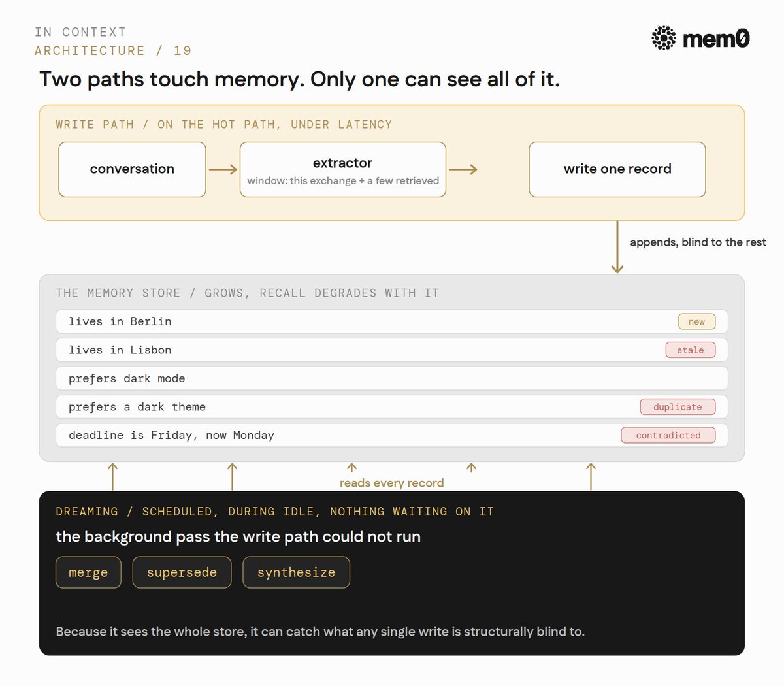Click the synthesize pill
Viewport: 784px width, 686px height.
(x=296, y=572)
